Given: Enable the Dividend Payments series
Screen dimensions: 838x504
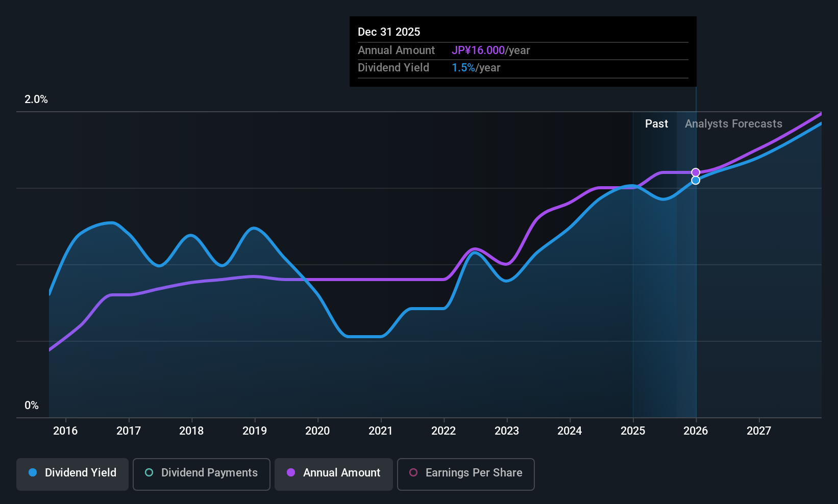Looking at the screenshot, I should pyautogui.click(x=202, y=474).
